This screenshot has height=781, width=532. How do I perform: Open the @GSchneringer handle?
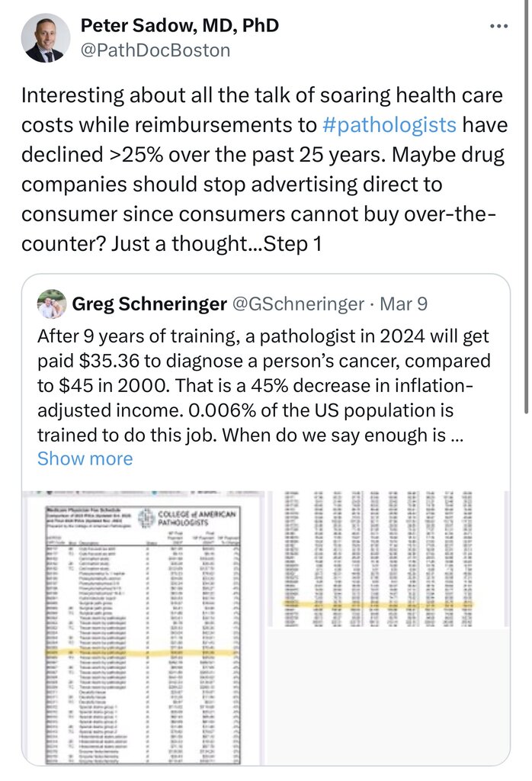297,304
